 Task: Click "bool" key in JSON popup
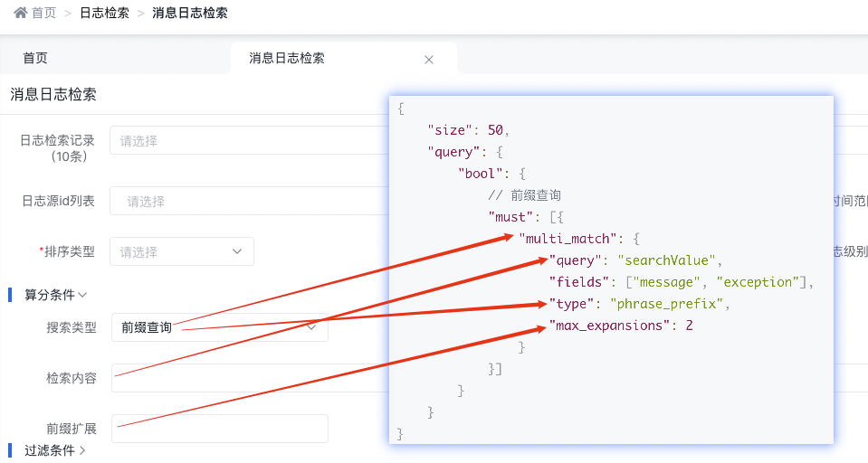pos(480,174)
